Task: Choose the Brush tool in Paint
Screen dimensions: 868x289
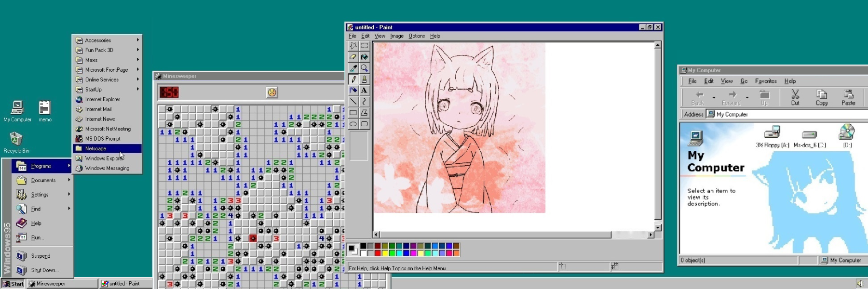Action: [x=364, y=79]
